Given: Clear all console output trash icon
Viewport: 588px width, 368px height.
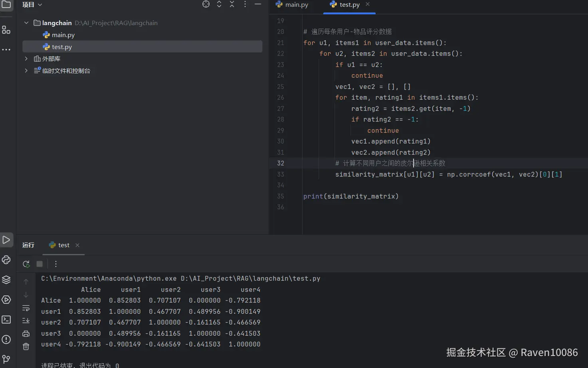Looking at the screenshot, I should coord(26,346).
